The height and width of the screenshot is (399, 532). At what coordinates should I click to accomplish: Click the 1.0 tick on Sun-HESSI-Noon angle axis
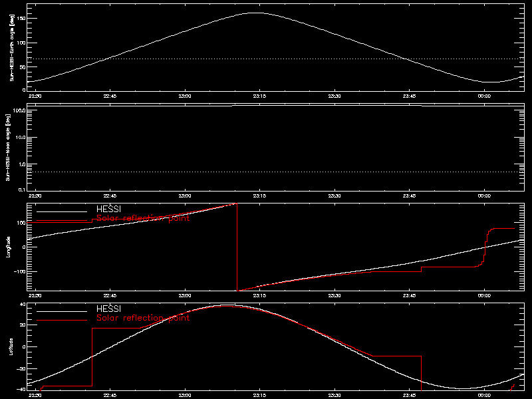(x=21, y=164)
